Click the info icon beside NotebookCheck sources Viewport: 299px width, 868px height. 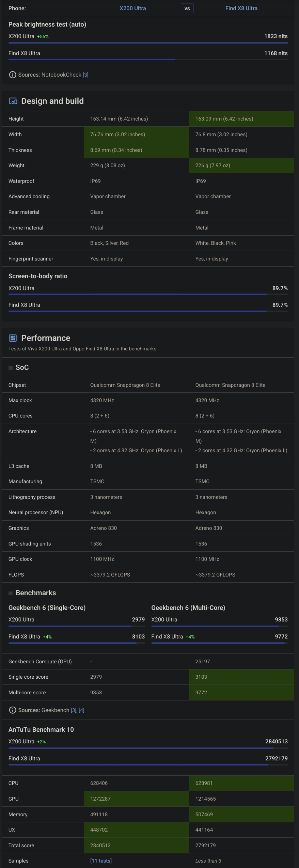pyautogui.click(x=12, y=75)
